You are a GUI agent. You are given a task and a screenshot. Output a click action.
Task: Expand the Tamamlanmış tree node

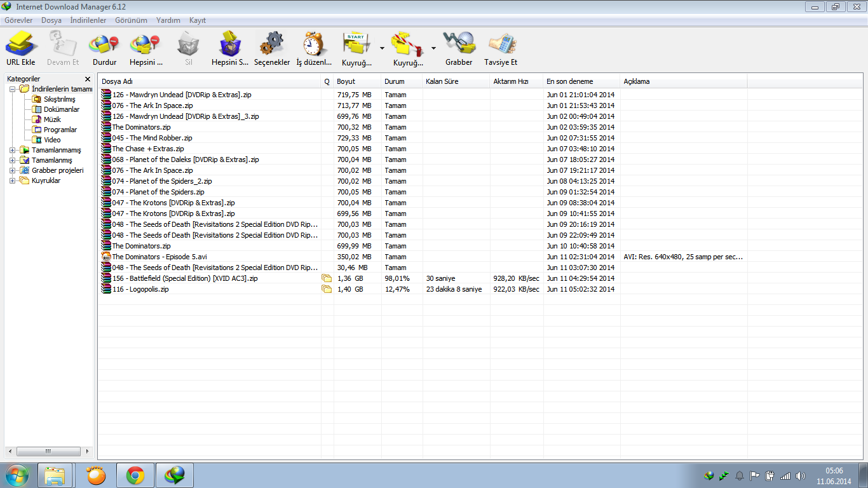[x=12, y=160]
